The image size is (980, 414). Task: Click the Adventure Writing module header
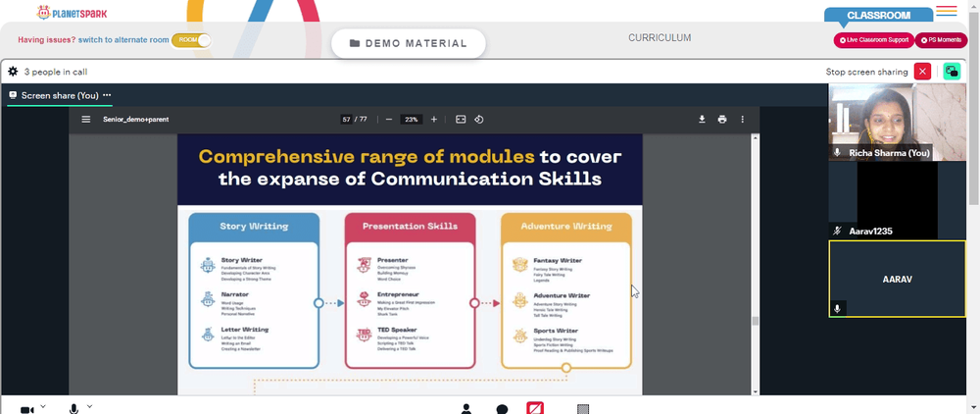pyautogui.click(x=566, y=227)
